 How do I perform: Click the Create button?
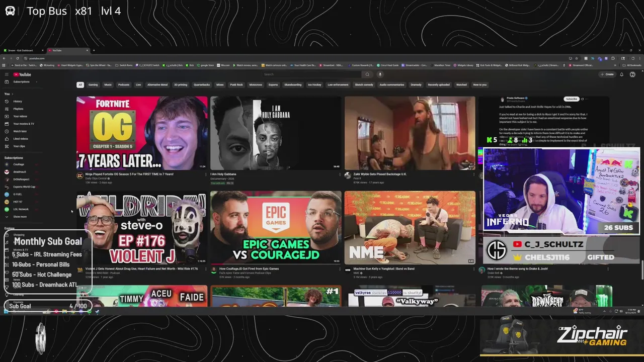607,74
